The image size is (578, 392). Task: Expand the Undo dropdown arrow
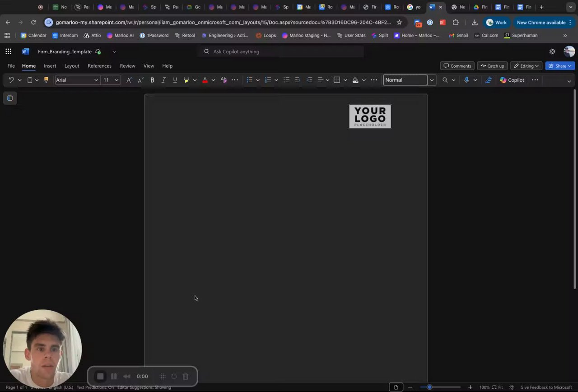coord(19,80)
